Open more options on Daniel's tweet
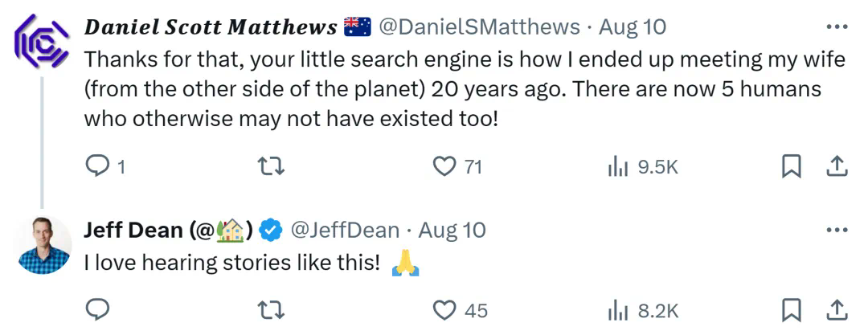868x335 pixels. point(837,27)
